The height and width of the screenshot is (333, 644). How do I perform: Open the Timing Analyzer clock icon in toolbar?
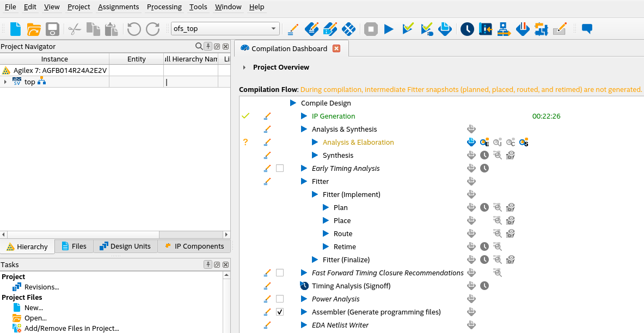point(467,29)
